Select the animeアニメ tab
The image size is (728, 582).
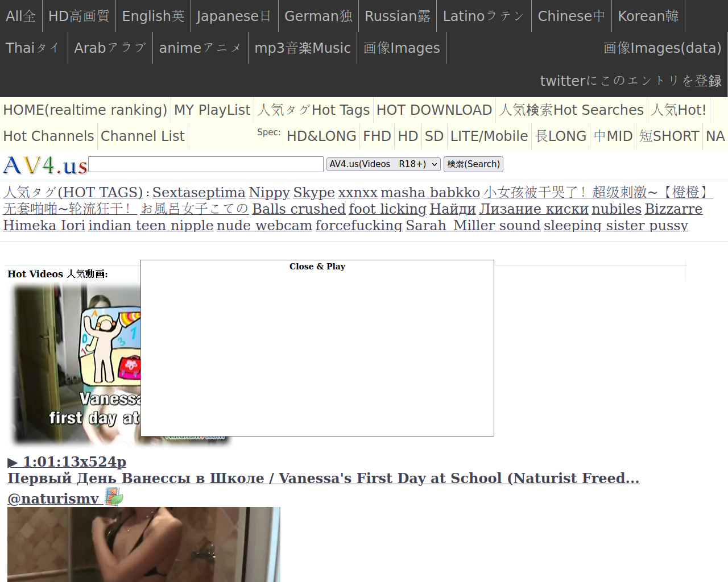(200, 48)
